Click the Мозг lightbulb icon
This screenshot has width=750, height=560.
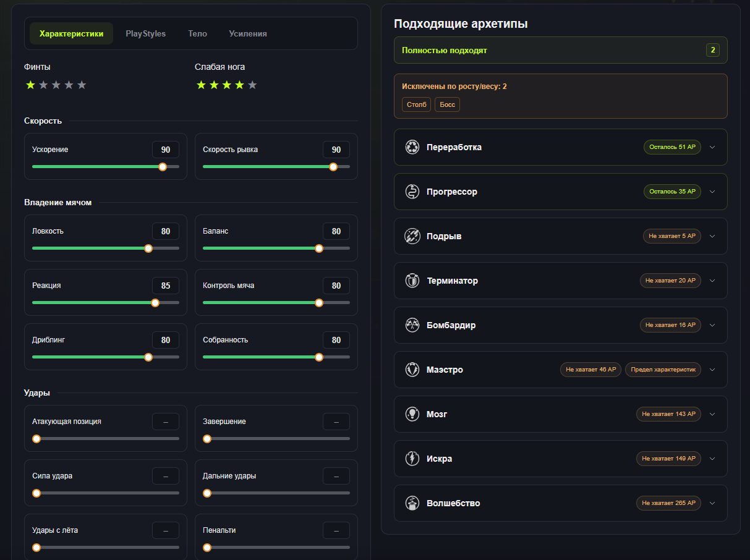point(412,414)
